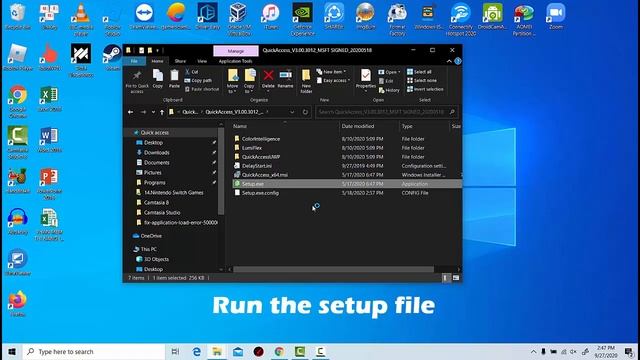
Task: Sort by the Date modified column
Action: tap(358, 126)
